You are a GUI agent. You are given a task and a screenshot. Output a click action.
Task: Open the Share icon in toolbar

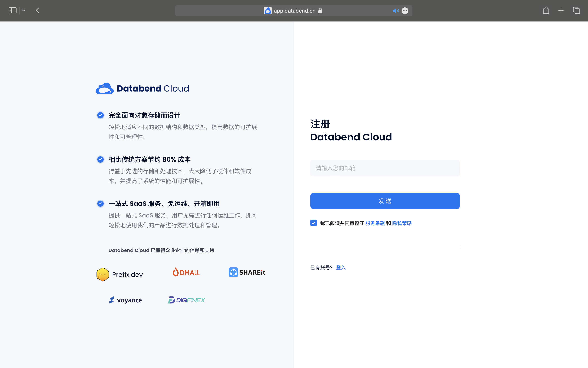tap(546, 10)
